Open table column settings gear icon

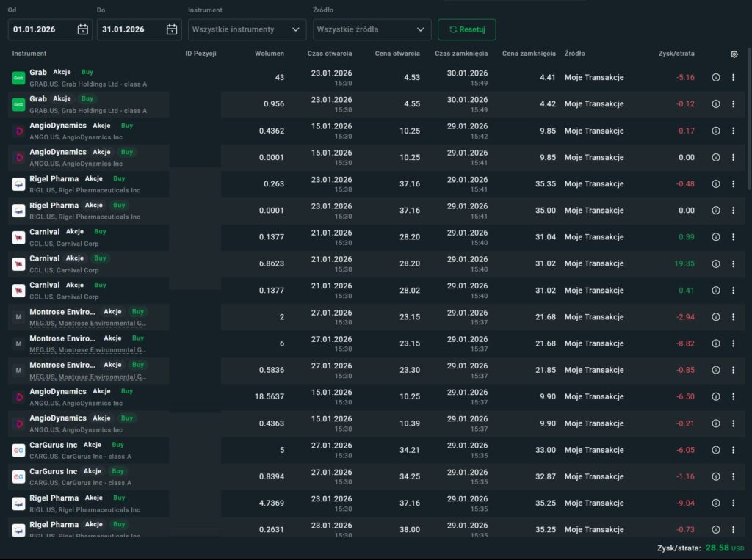(734, 54)
